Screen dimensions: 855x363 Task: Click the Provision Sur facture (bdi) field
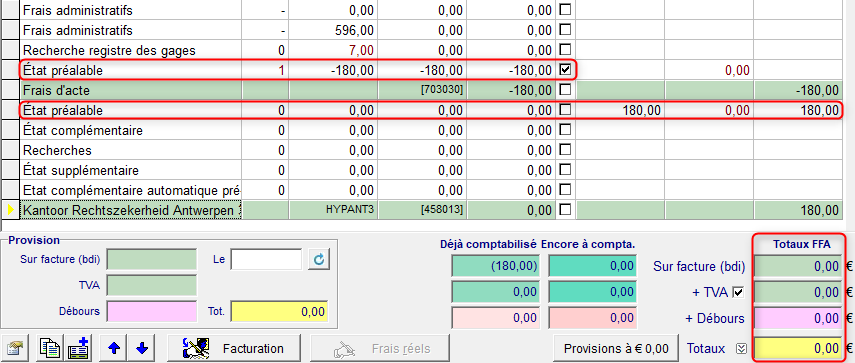tap(152, 260)
